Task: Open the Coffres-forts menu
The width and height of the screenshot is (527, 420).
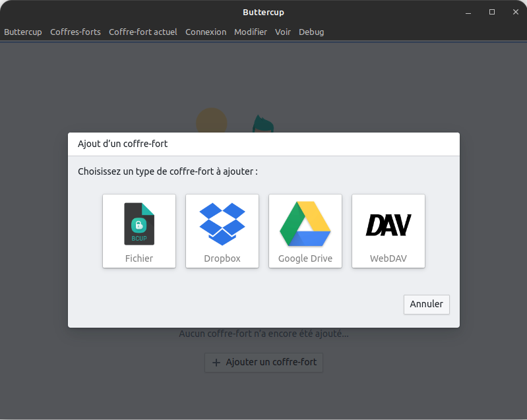Action: [75, 32]
